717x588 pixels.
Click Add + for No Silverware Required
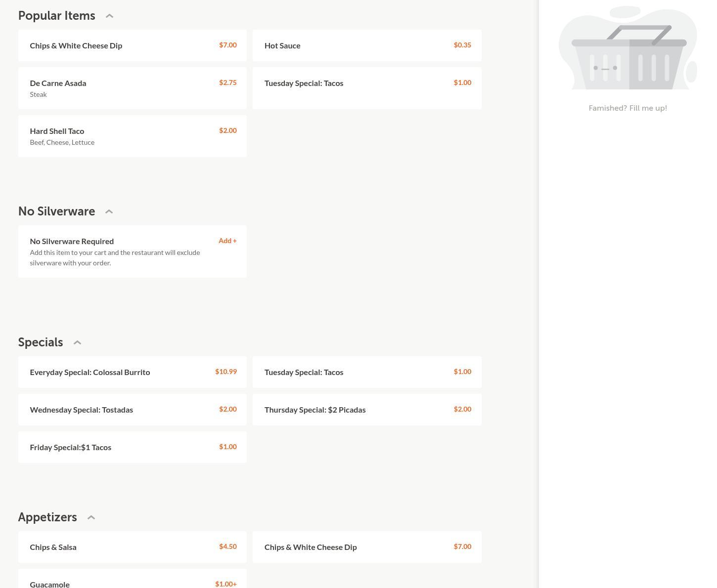227,241
